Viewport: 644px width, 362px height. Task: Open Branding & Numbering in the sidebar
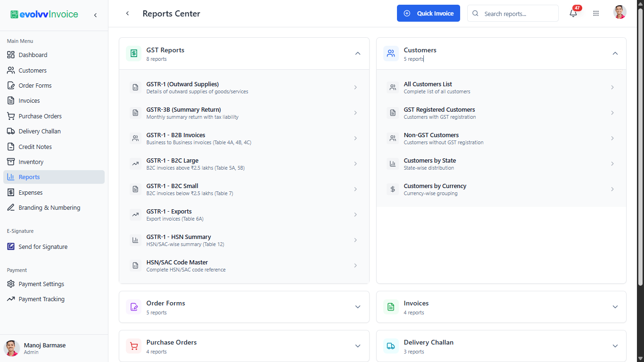pyautogui.click(x=54, y=207)
